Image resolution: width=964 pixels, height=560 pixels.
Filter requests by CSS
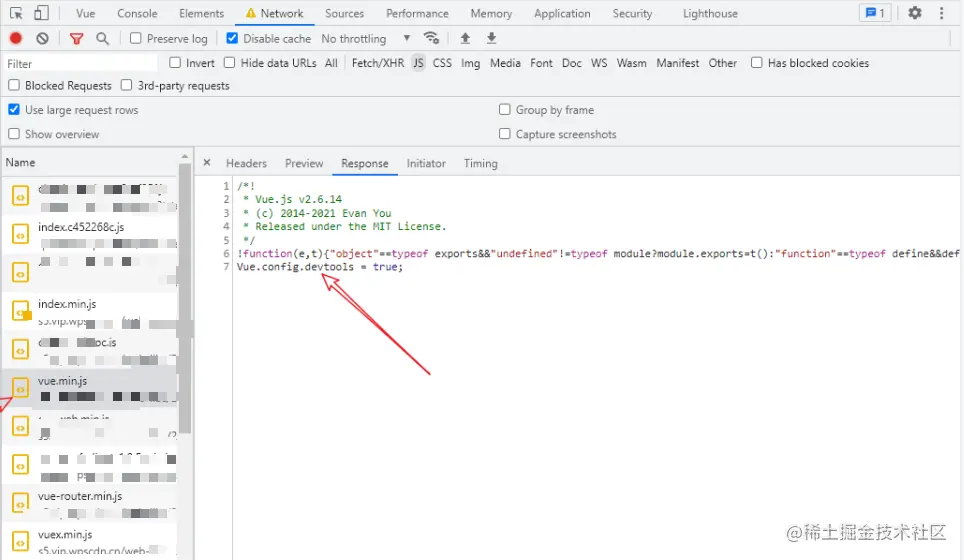(442, 63)
